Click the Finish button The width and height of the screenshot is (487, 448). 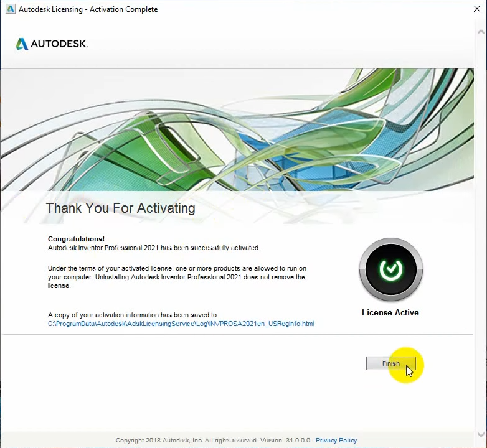click(x=390, y=363)
